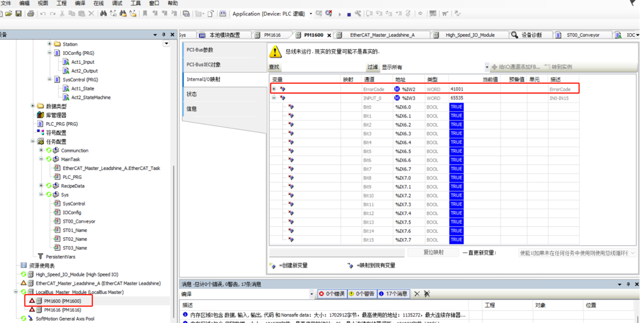This screenshot has height=323, width=644.
Task: Click the Login gear icon
Action: tap(319, 14)
